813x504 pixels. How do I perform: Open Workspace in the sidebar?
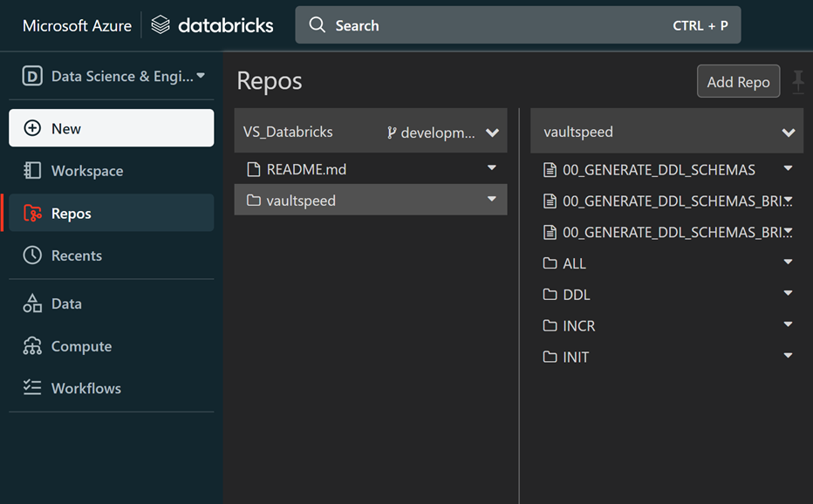pyautogui.click(x=86, y=171)
